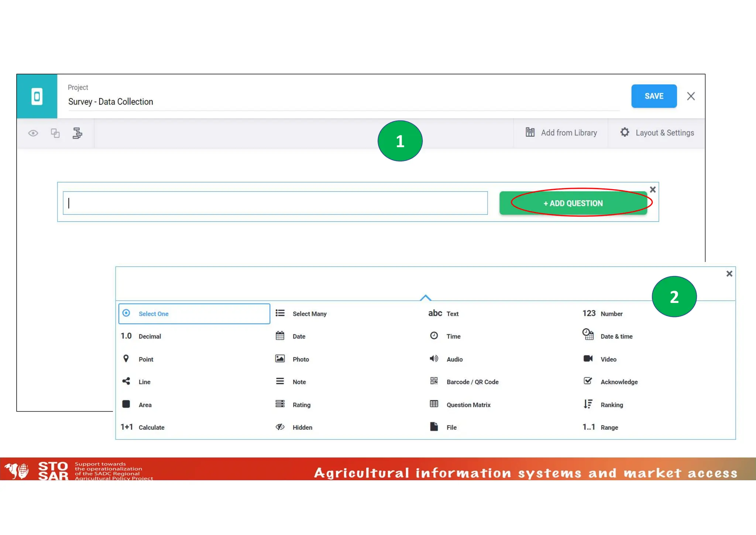756x535 pixels.
Task: Type in the new question text field
Action: (x=275, y=203)
